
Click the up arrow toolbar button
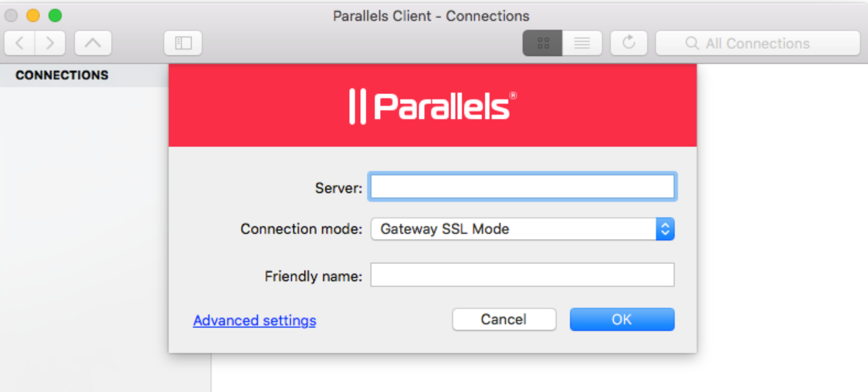tap(93, 43)
